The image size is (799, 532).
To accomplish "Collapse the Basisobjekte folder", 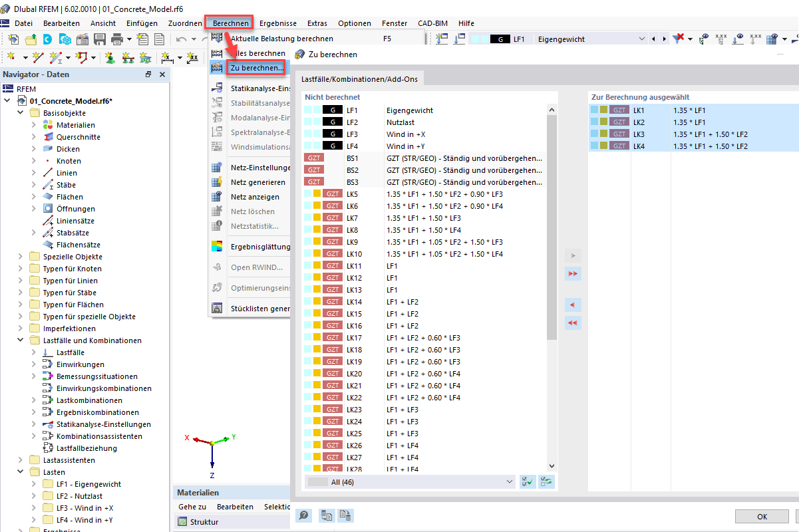I will (21, 113).
